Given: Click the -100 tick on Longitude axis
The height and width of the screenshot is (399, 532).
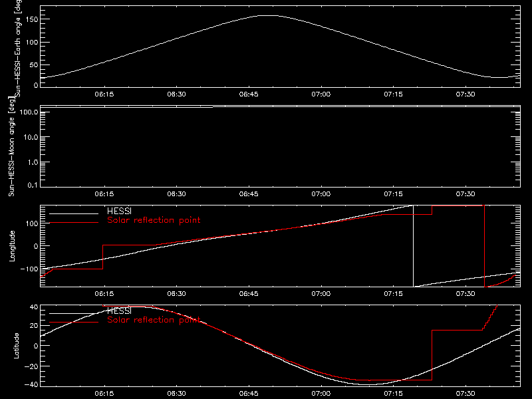Looking at the screenshot, I should (29, 269).
